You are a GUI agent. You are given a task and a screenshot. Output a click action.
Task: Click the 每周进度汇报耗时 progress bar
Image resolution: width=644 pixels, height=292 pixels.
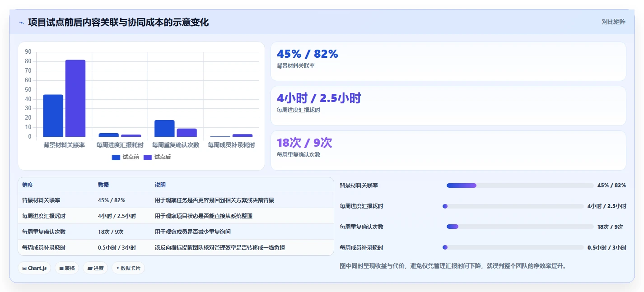point(513,206)
